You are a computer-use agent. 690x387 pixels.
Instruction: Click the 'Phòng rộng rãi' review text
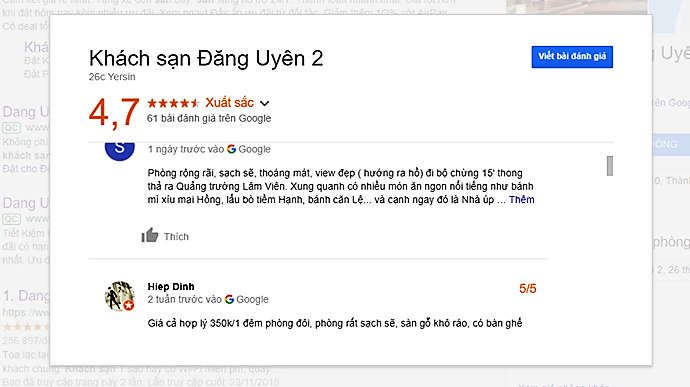click(x=341, y=186)
